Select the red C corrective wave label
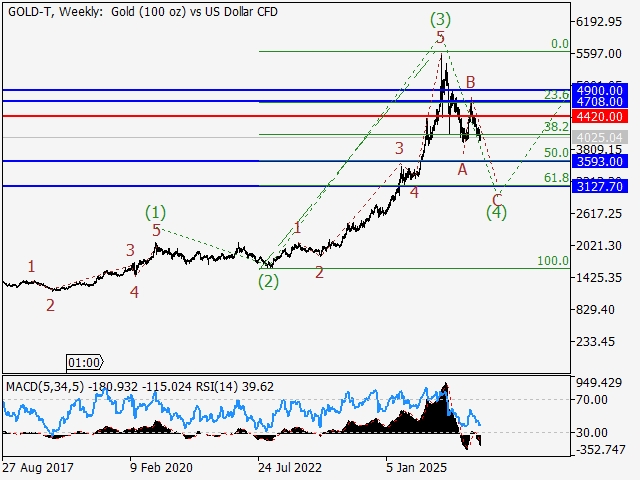 [x=497, y=200]
